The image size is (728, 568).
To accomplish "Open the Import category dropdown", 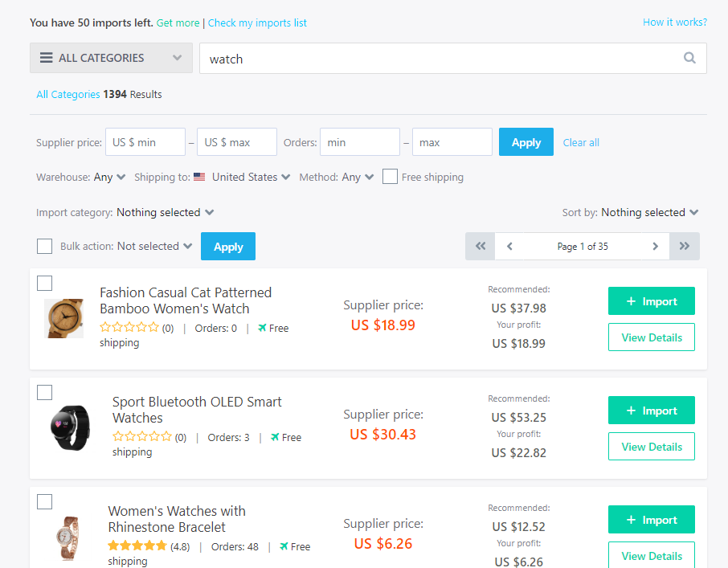I will pyautogui.click(x=166, y=213).
